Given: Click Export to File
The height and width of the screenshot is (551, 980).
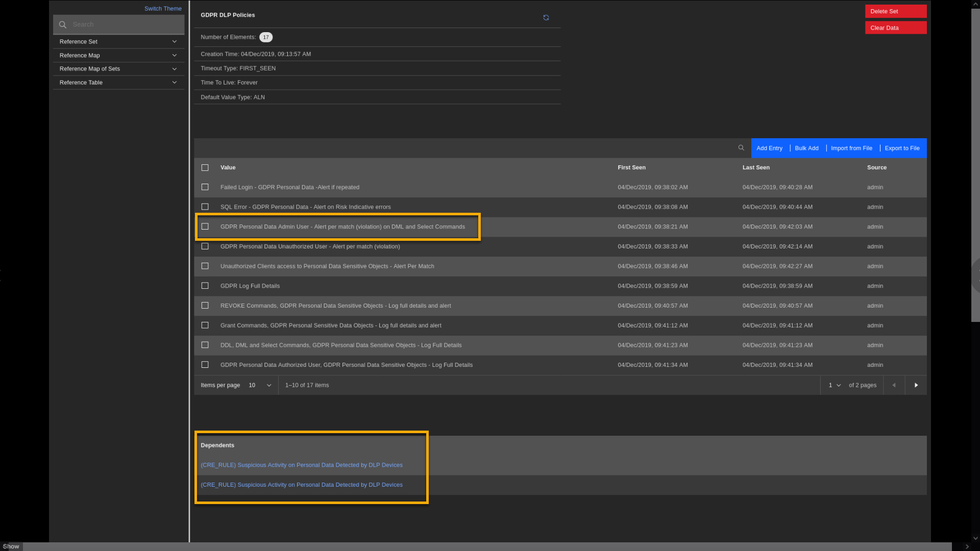Looking at the screenshot, I should click(x=902, y=148).
